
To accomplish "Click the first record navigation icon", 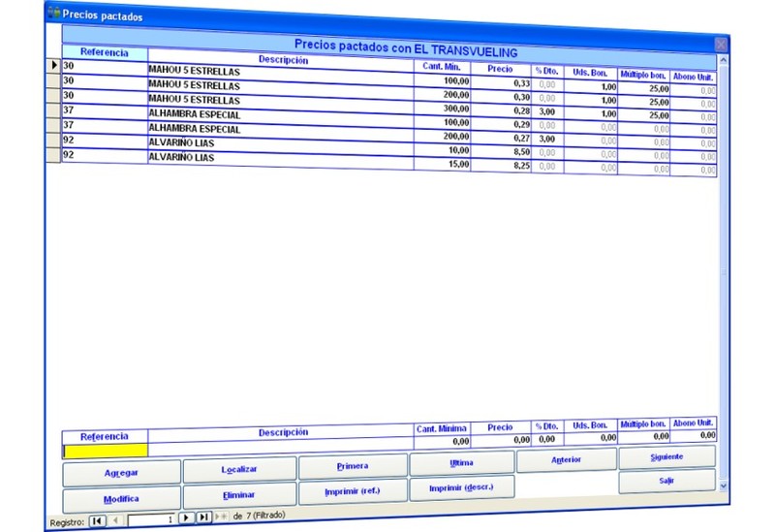I will coord(97,520).
